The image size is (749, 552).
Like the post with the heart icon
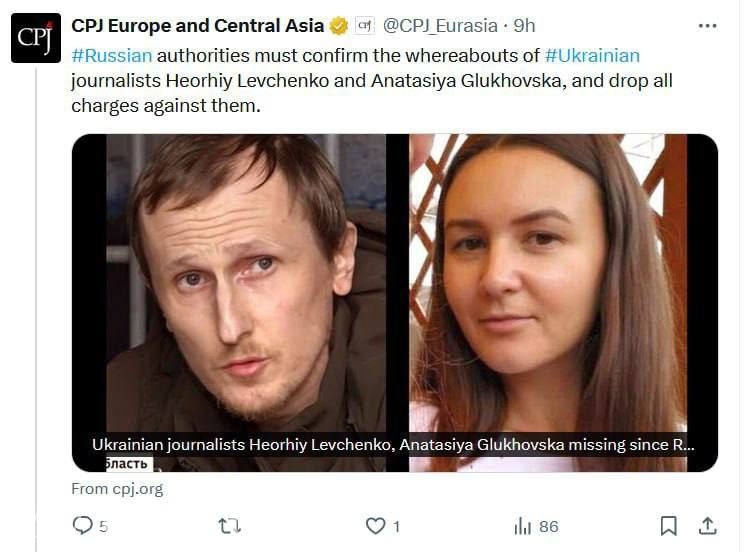tap(375, 526)
